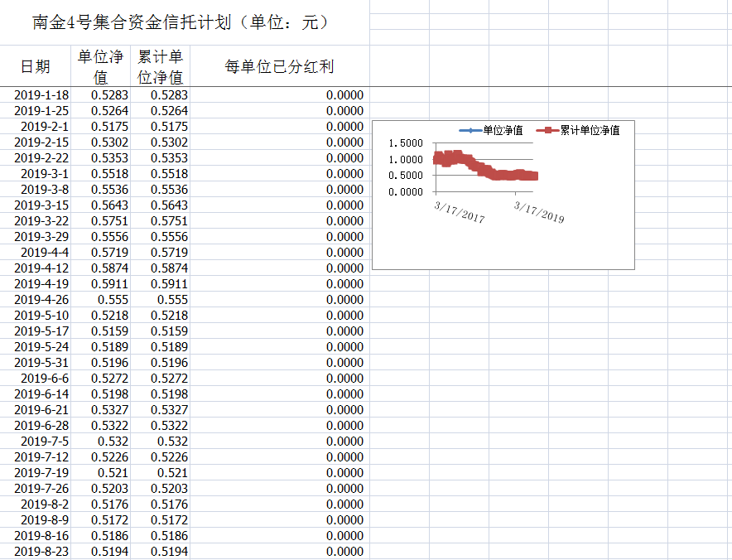The width and height of the screenshot is (732, 560).
Task: Click the 0.0000 axis label in chart
Action: click(405, 192)
